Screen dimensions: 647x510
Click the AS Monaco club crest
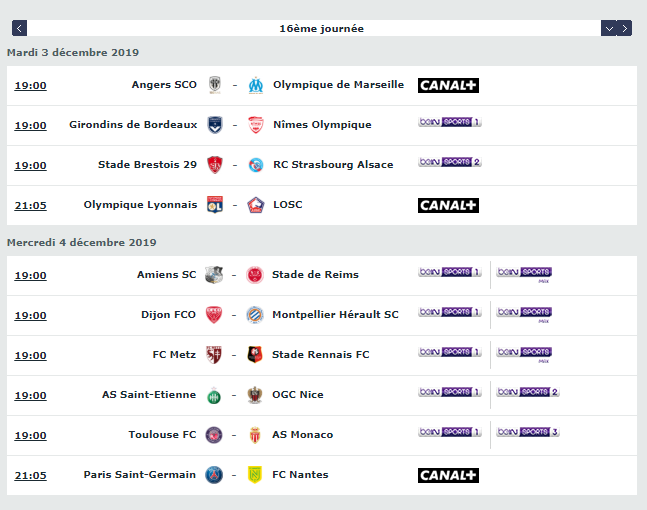[255, 435]
